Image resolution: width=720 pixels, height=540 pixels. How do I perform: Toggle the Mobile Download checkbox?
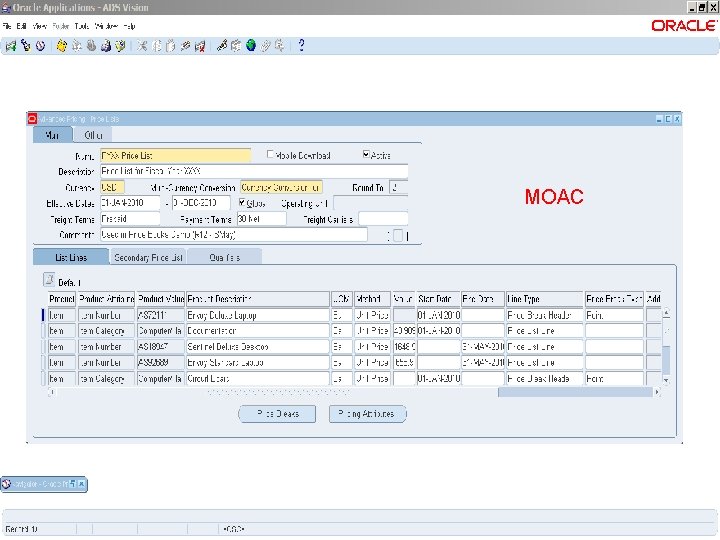[x=270, y=155]
